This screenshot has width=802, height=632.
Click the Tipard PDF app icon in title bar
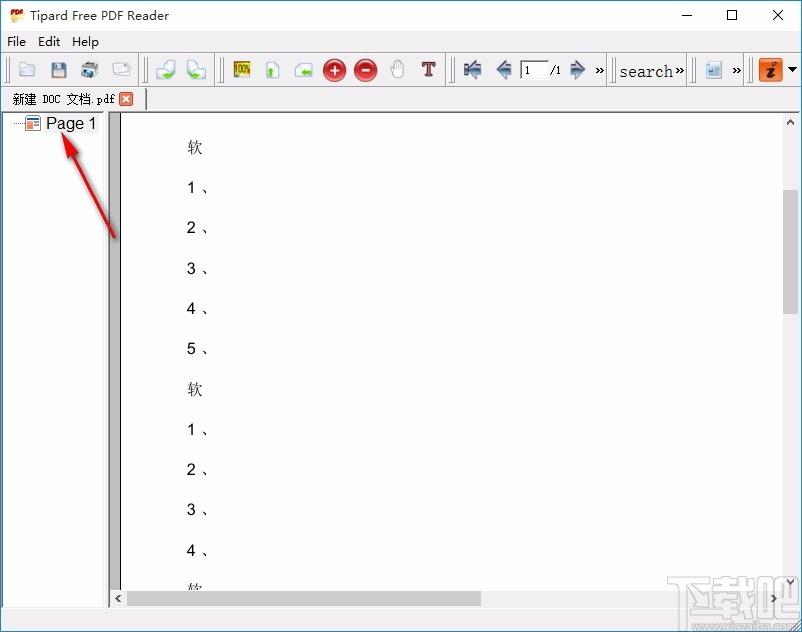pos(17,15)
